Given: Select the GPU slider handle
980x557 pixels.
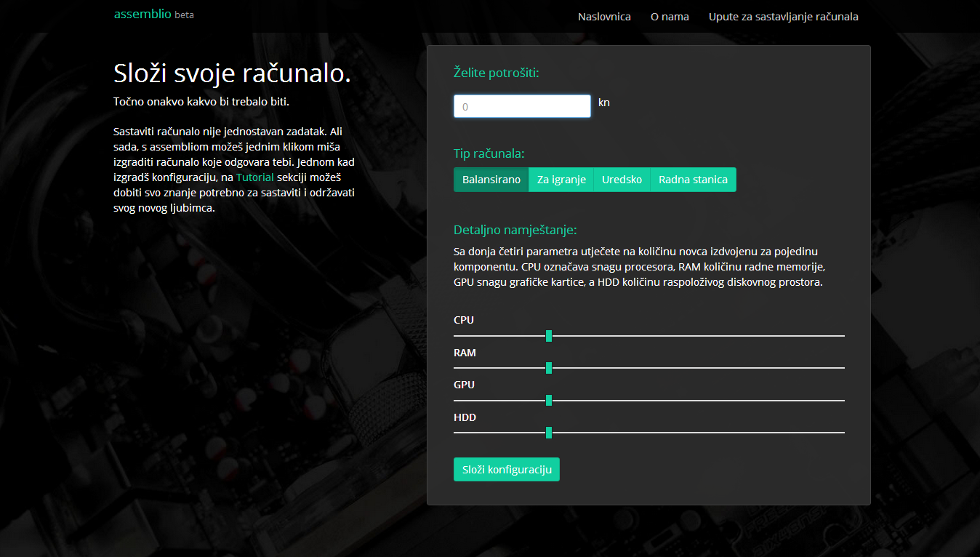Looking at the screenshot, I should [x=549, y=400].
